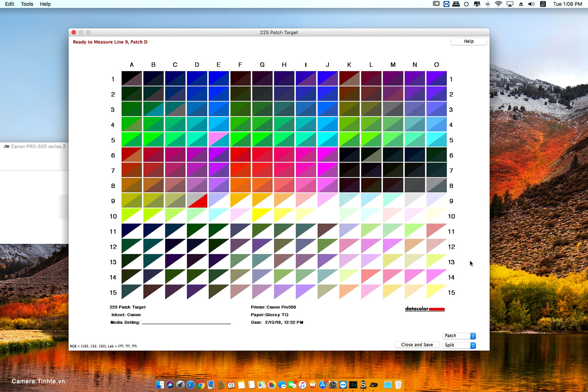Open Downloads folder in the dock
The width and height of the screenshot is (588, 392).
[x=388, y=385]
